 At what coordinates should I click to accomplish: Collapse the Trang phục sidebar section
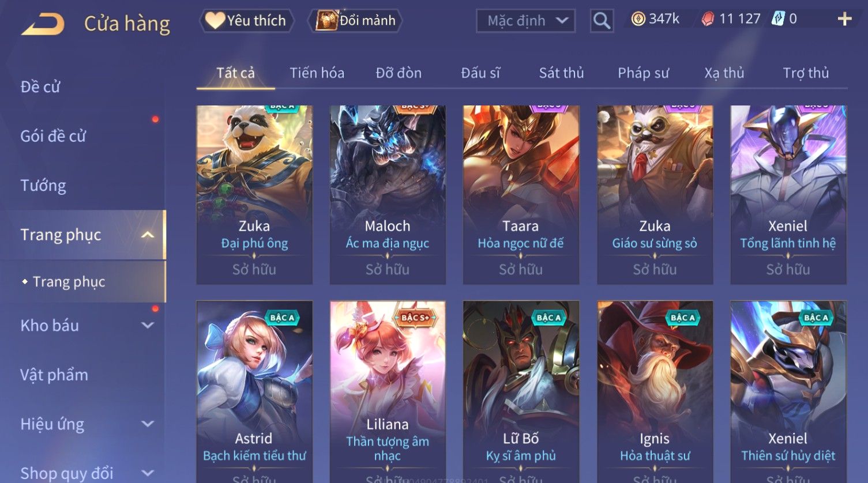point(148,235)
